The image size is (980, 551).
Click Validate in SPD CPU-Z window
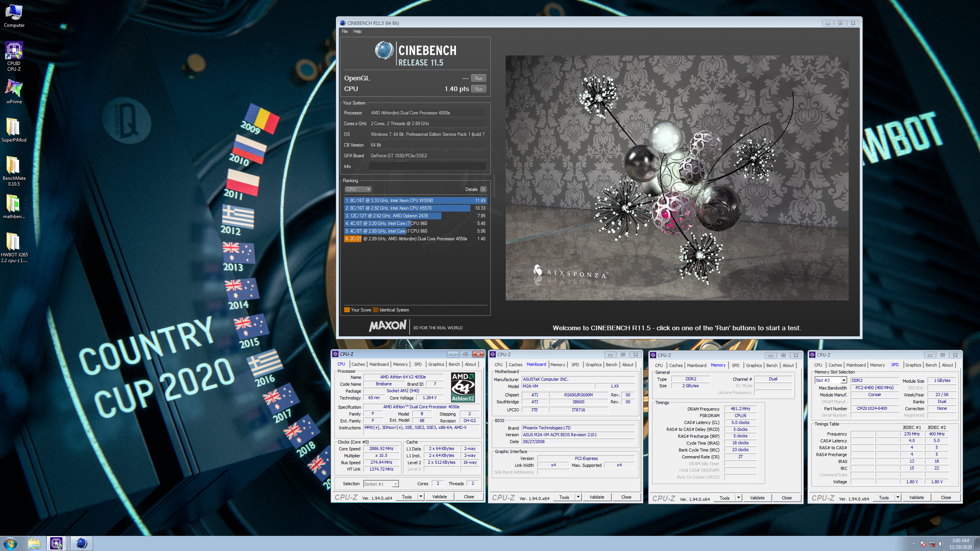pyautogui.click(x=916, y=497)
